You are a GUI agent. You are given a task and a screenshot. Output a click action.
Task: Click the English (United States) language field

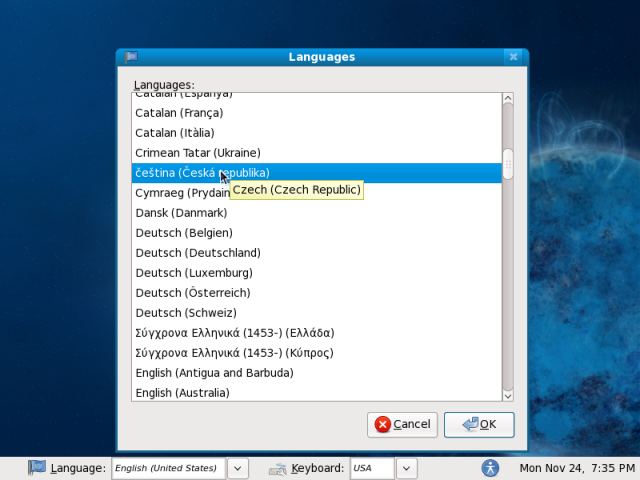(x=168, y=467)
